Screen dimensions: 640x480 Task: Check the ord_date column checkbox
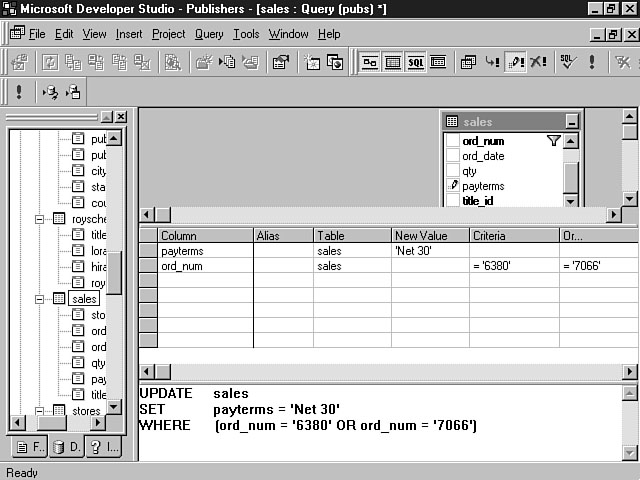pyautogui.click(x=452, y=156)
